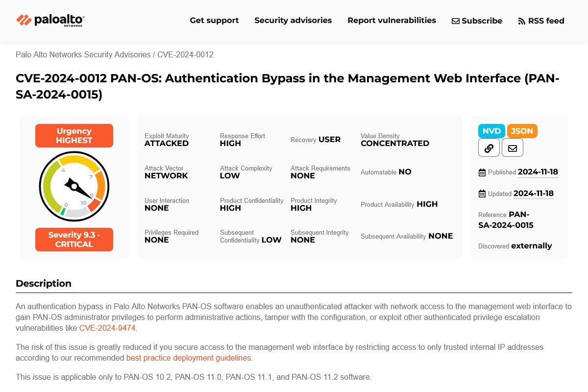Go to Report vulnerabilities page
Screen dimensions: 588x392
[392, 21]
